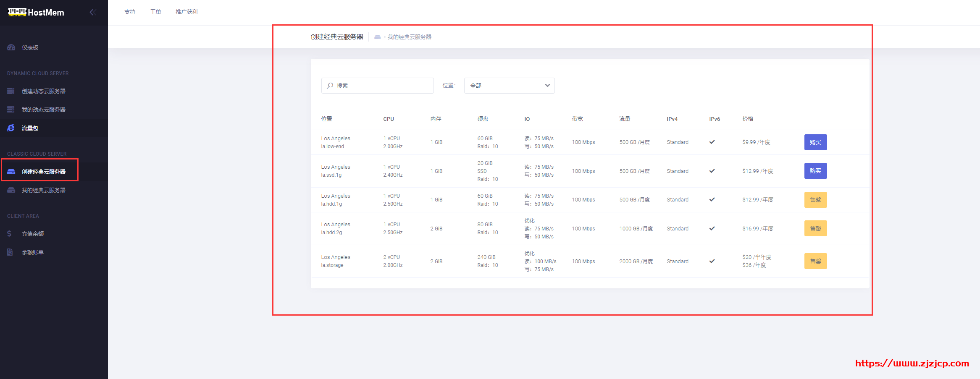Click the 我的动态云服务器 server icon

click(11, 110)
